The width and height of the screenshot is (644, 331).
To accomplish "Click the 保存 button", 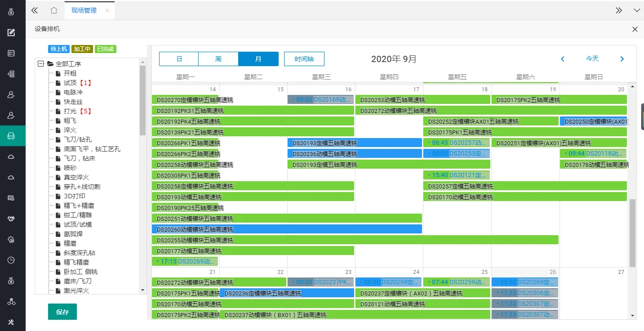I will 62,312.
